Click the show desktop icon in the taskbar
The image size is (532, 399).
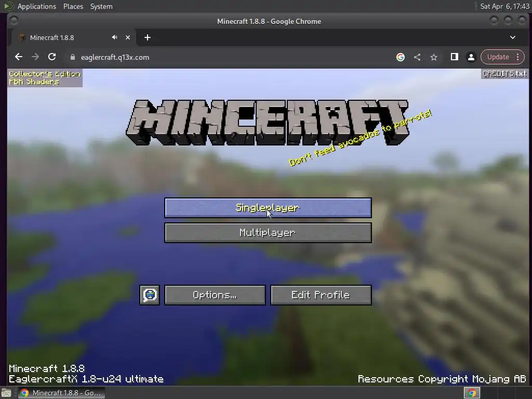tap(6, 393)
